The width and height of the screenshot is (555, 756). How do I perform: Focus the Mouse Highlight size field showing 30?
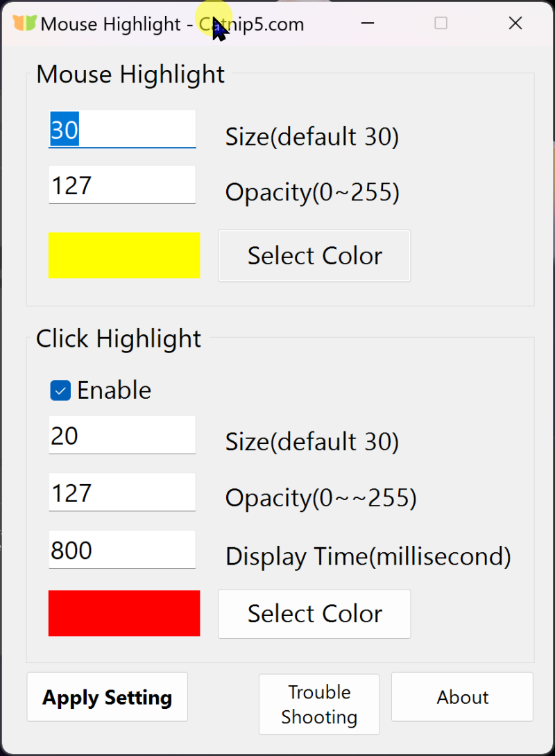point(122,130)
